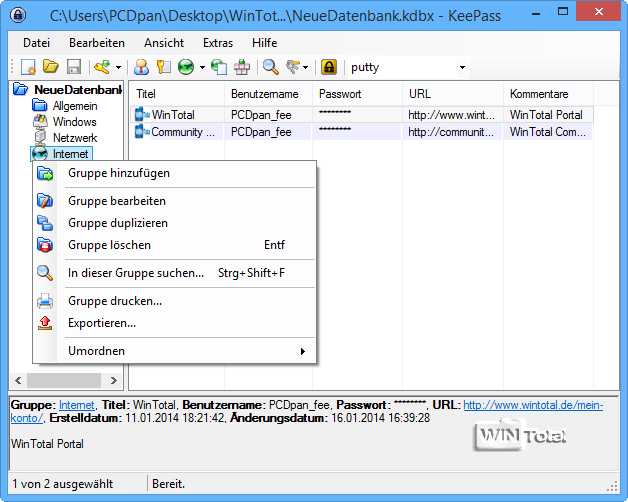Screen dimensions: 628x502
Task: Click the New database toolbar icon
Action: 28,67
